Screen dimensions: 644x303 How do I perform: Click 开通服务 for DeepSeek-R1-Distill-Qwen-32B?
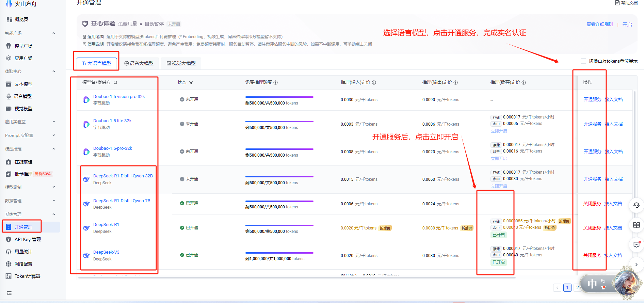point(592,179)
